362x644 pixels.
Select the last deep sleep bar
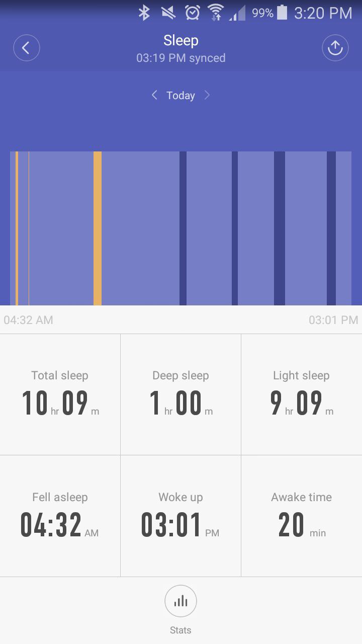click(x=331, y=228)
